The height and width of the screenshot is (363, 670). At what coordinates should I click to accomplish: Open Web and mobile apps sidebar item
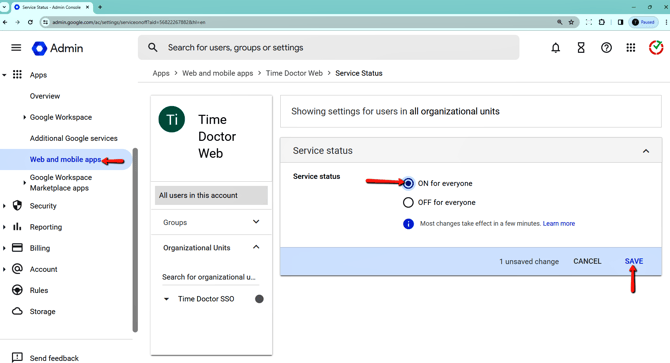[x=65, y=159]
